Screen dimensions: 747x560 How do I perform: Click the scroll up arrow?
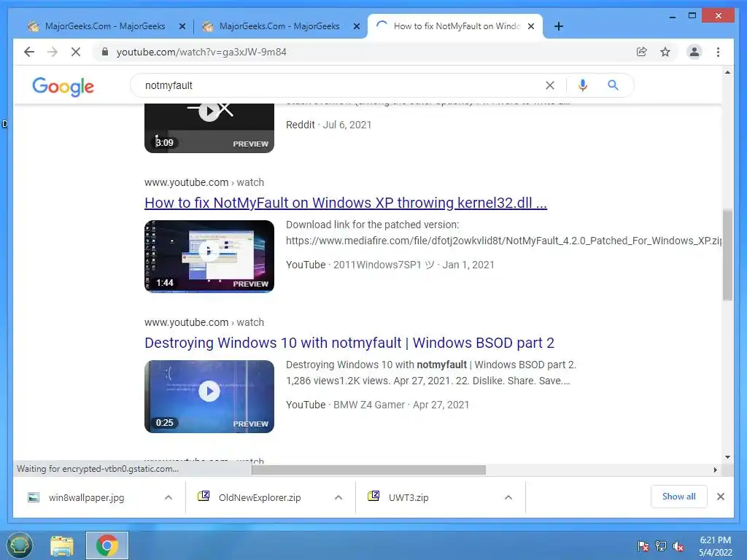tap(727, 72)
